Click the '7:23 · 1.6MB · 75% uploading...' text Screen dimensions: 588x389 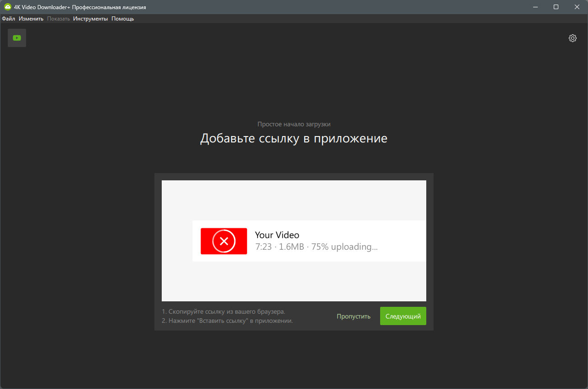click(316, 247)
